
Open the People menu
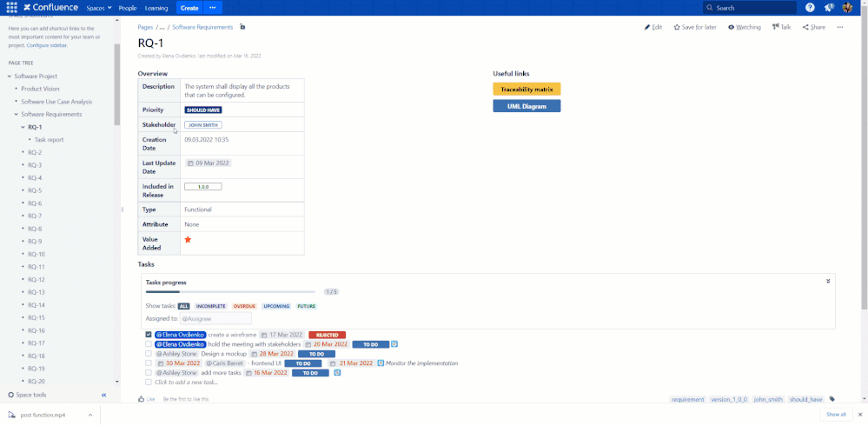[x=128, y=9]
